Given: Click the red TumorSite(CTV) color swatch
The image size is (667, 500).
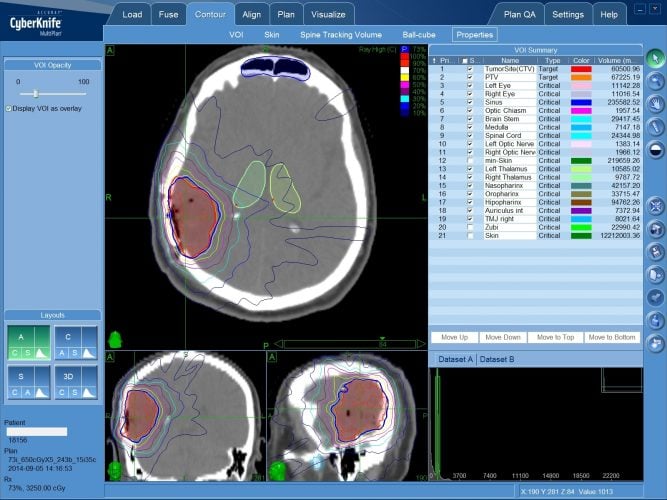Looking at the screenshot, I should pos(579,68).
